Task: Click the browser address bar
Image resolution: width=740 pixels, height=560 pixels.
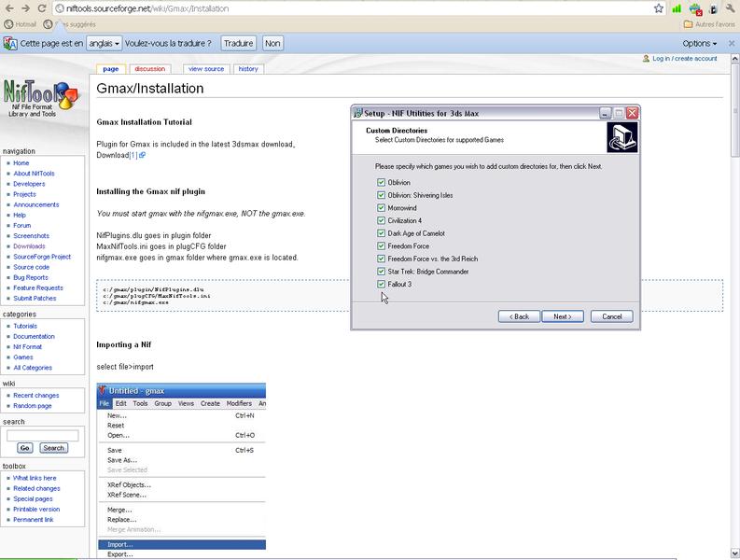Action: click(x=352, y=8)
